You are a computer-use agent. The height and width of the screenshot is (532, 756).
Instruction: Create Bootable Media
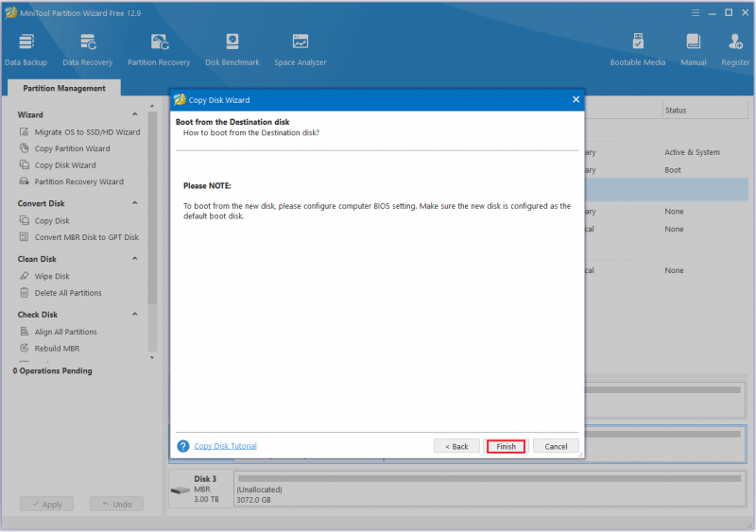click(637, 49)
